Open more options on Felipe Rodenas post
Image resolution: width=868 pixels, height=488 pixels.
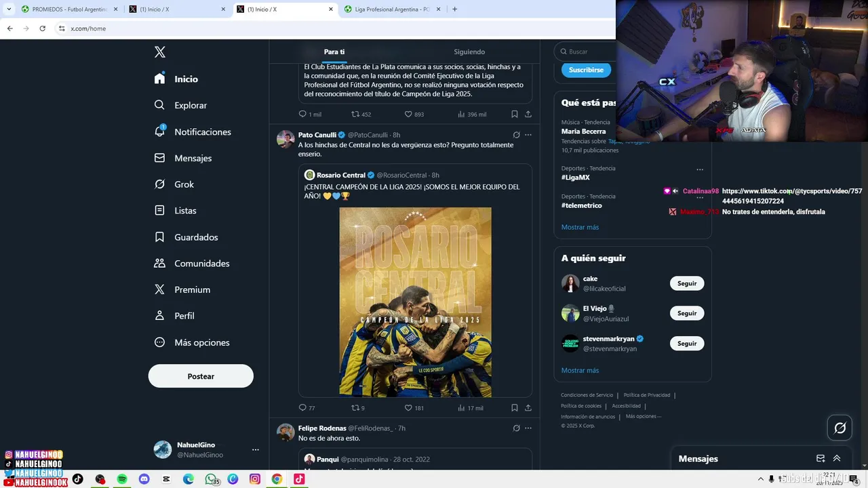click(528, 428)
